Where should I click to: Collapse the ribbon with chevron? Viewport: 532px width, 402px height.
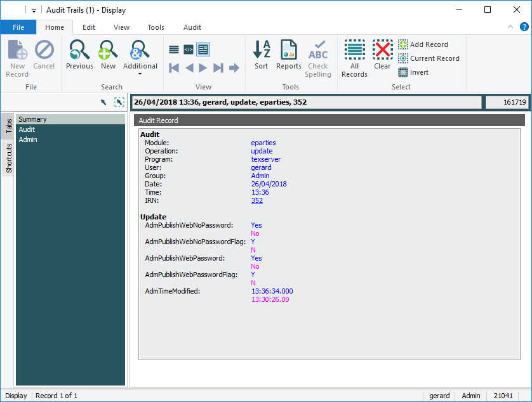(510, 27)
